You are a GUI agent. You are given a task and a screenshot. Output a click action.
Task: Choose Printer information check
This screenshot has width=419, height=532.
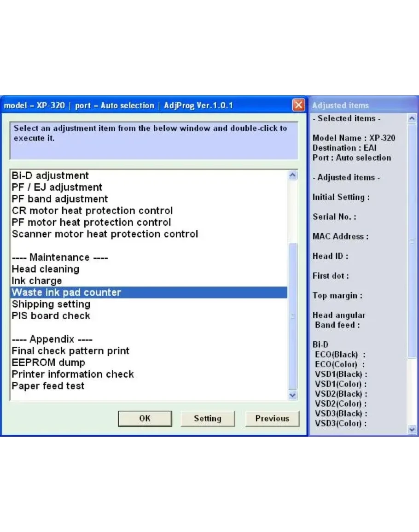tap(73, 374)
